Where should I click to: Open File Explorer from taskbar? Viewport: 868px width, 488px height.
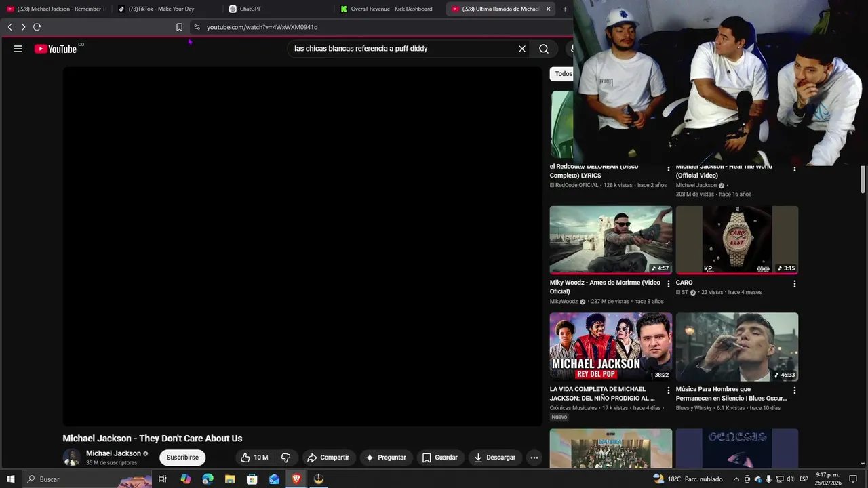[x=230, y=479]
